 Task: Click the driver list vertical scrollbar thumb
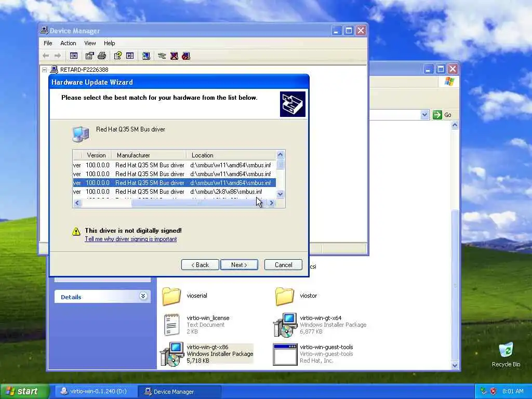(x=280, y=165)
